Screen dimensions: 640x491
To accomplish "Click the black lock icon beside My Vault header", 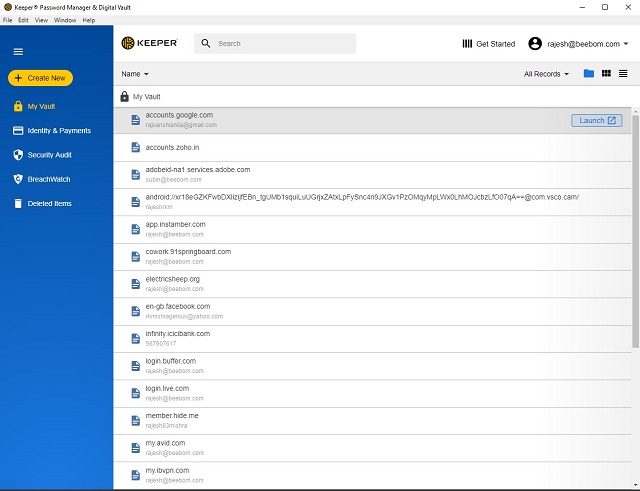I will [x=124, y=96].
